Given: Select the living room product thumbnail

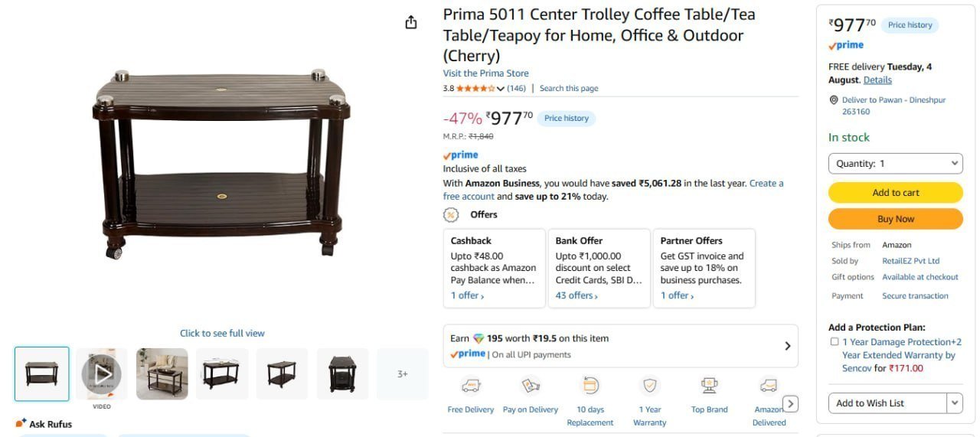Looking at the screenshot, I should click(162, 373).
